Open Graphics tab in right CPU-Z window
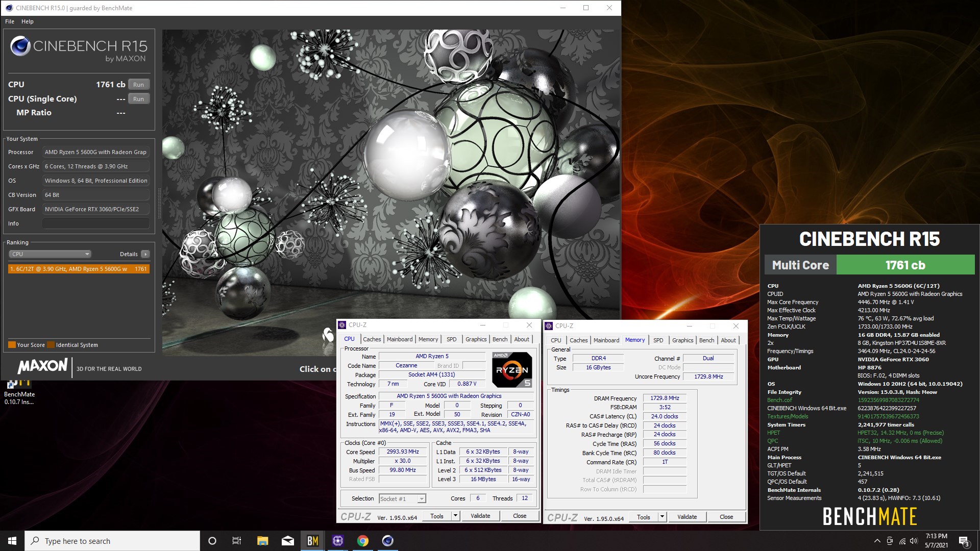 683,340
